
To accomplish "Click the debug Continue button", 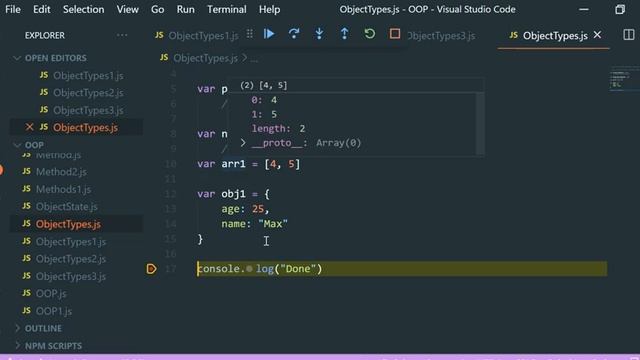I will click(x=269, y=34).
